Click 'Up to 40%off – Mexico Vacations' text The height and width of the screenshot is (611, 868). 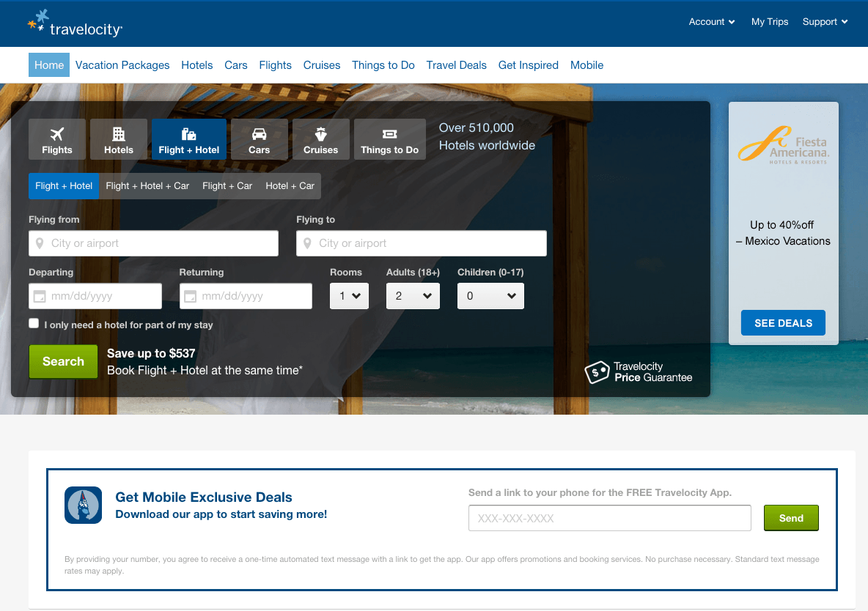(783, 233)
